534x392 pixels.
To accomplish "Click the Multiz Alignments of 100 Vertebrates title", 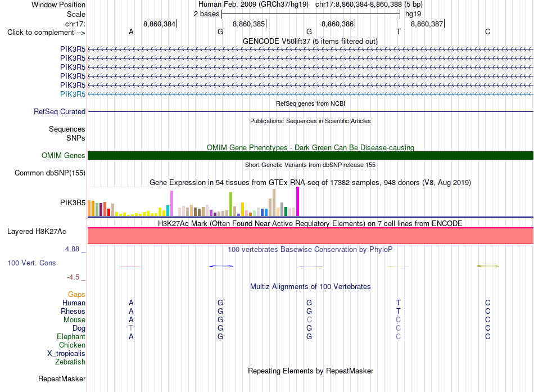I will click(x=310, y=287).
